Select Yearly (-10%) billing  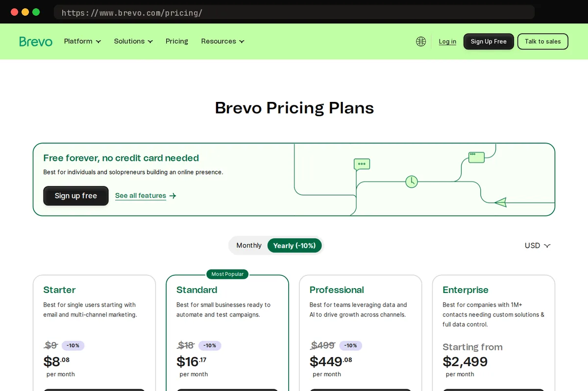coord(294,245)
